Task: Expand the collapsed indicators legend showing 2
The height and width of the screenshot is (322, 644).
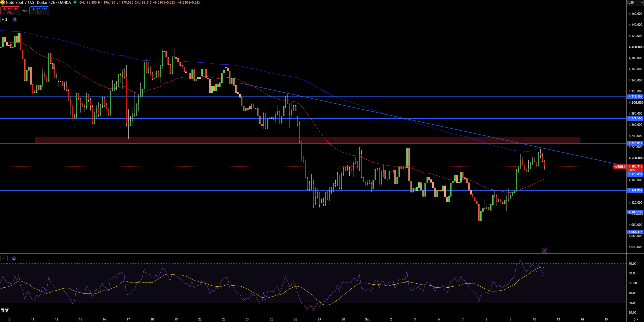Action: coord(4,20)
